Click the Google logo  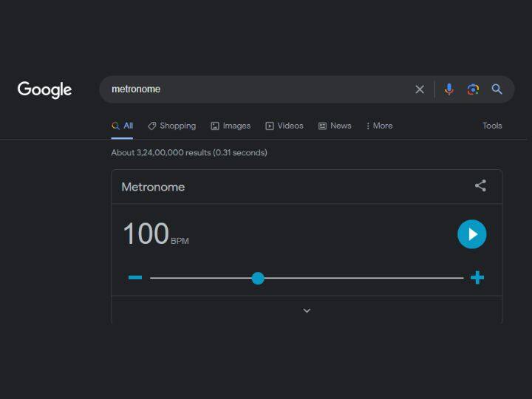tap(44, 89)
